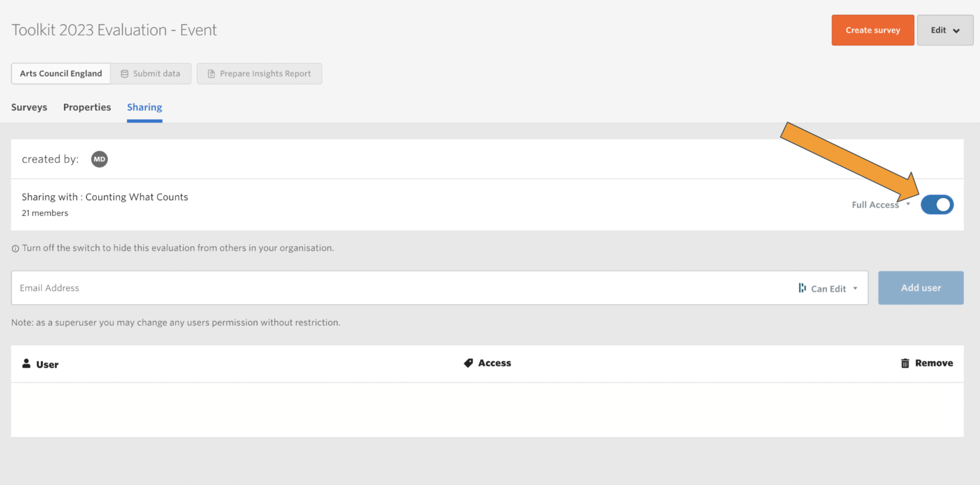Click the info icon beside the switch hint
Screen dimensions: 980x485
click(15, 248)
